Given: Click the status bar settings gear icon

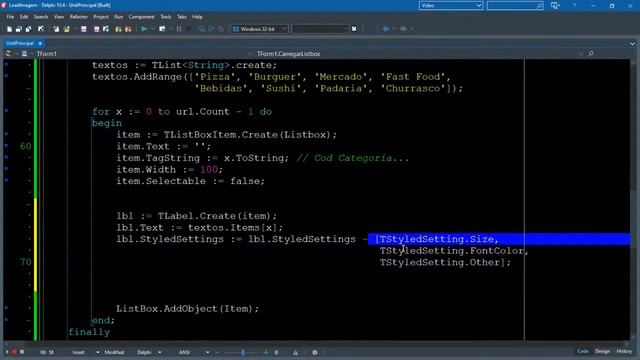Looking at the screenshot, I should point(315,352).
